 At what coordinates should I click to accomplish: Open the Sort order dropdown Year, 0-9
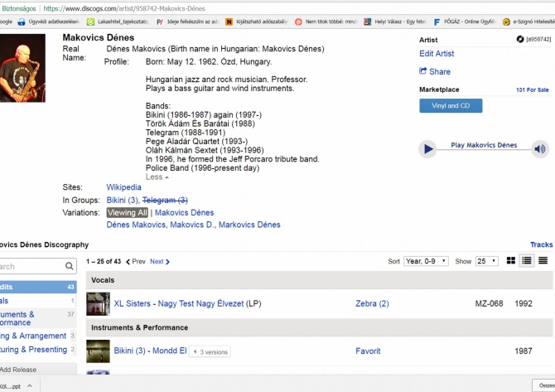426,261
